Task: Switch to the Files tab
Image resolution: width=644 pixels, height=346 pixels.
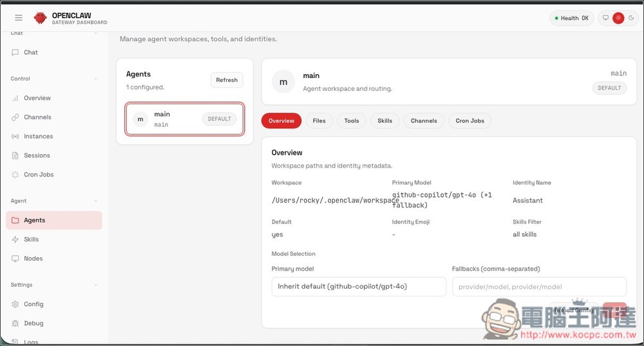Action: click(319, 121)
